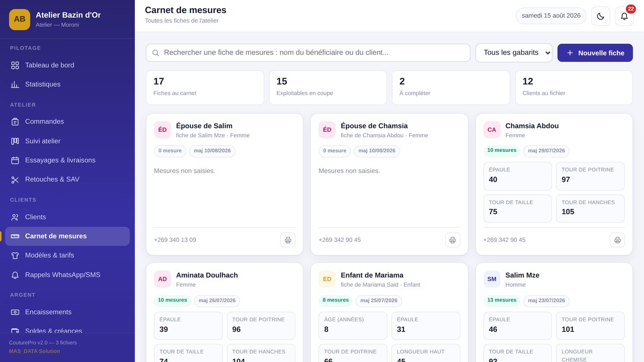Click the Clients people icon

(x=15, y=217)
